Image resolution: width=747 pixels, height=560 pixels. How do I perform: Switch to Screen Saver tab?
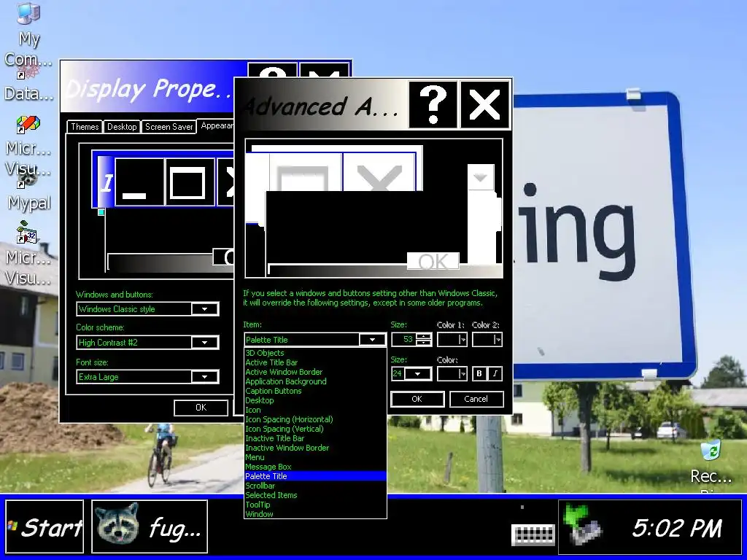169,127
